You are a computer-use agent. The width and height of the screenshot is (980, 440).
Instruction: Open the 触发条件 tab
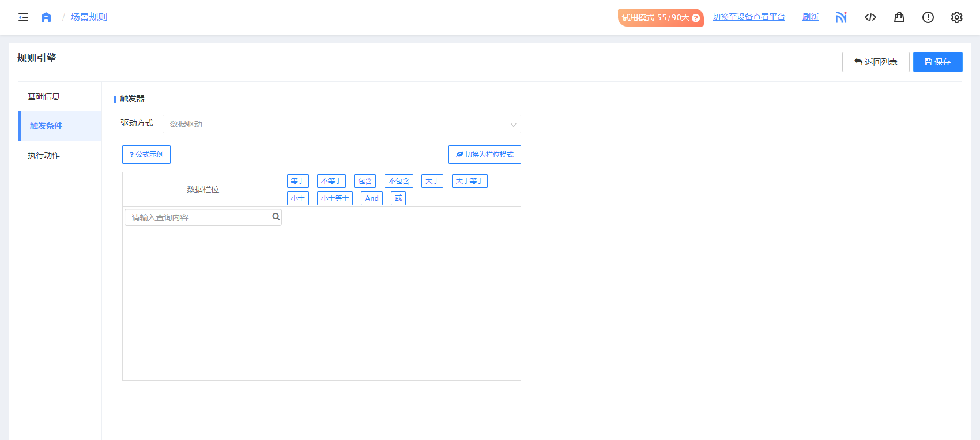pos(46,126)
